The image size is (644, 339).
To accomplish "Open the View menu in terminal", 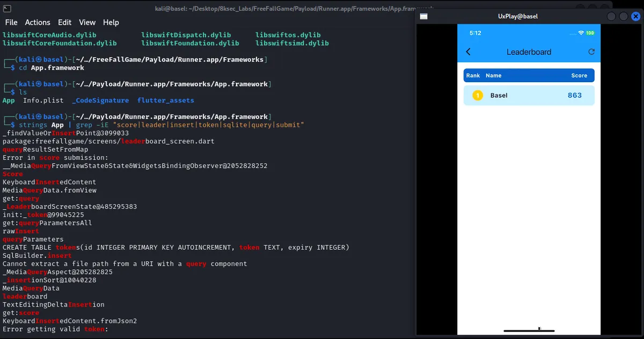I will pyautogui.click(x=87, y=23).
